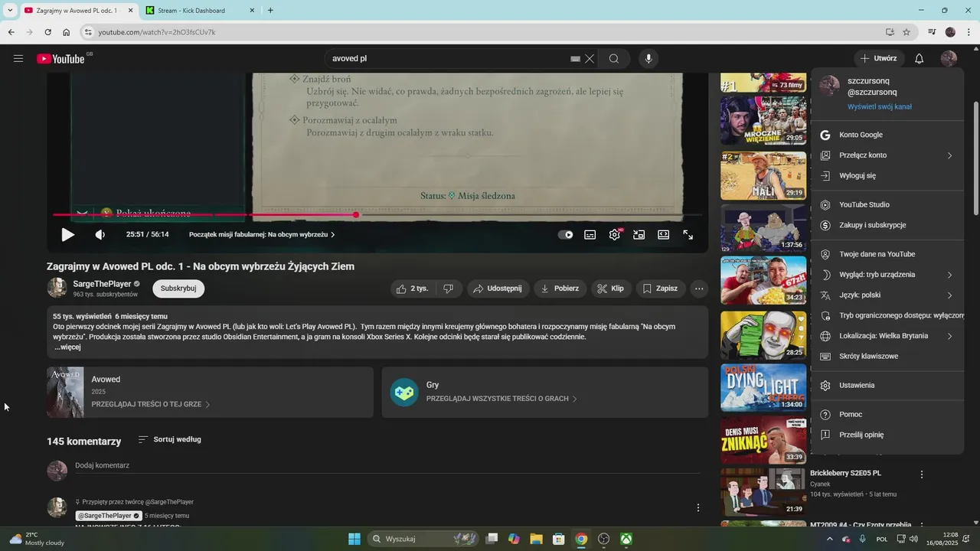
Task: Mute the video volume icon
Action: click(100, 235)
